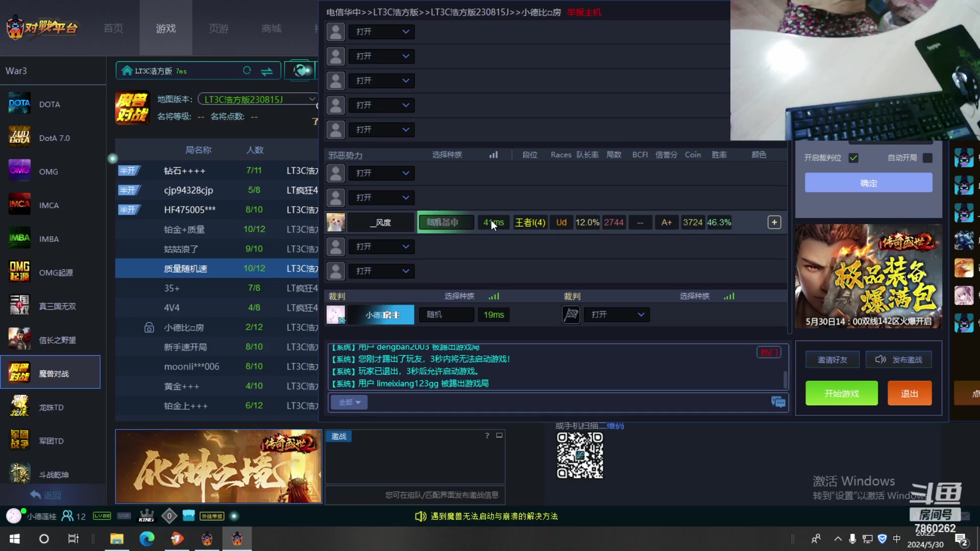Click the home icon beside LT3C浩方版
Viewport: 980px width, 551px height.
click(127, 71)
